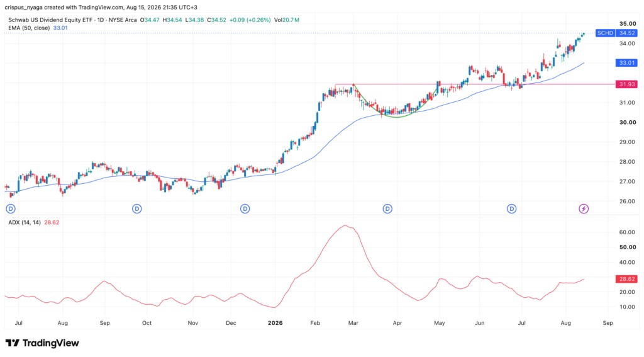Click the 30.00 price axis label

point(628,122)
